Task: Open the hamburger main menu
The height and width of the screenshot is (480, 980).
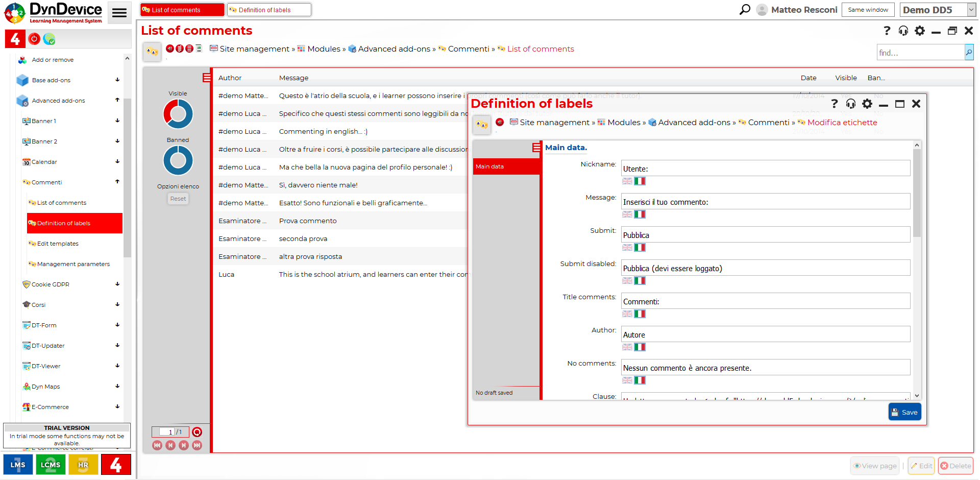Action: [119, 13]
